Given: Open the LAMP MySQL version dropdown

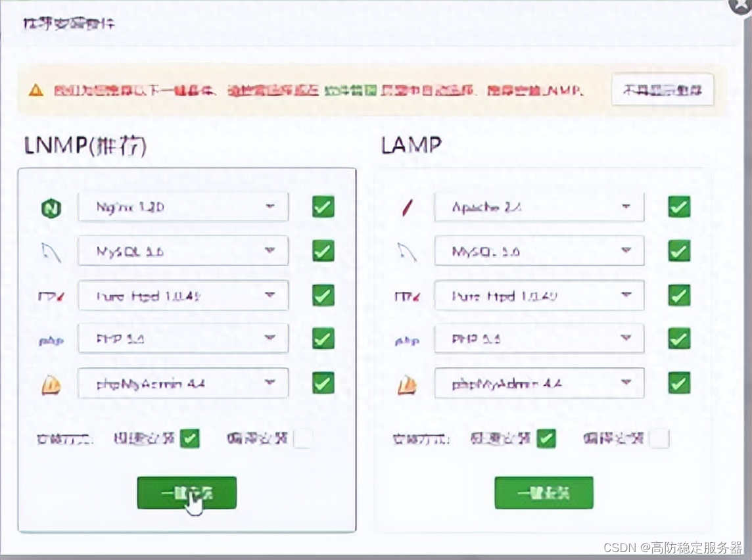Looking at the screenshot, I should pyautogui.click(x=539, y=251).
